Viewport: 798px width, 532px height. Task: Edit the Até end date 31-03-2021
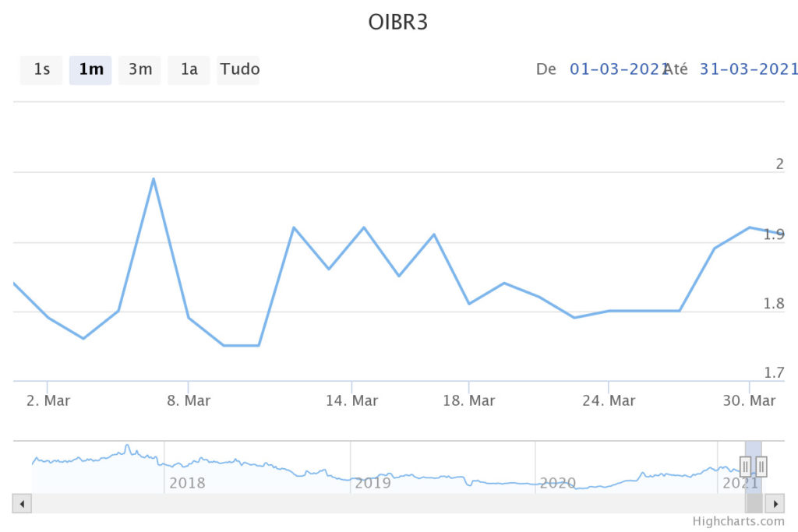749,69
